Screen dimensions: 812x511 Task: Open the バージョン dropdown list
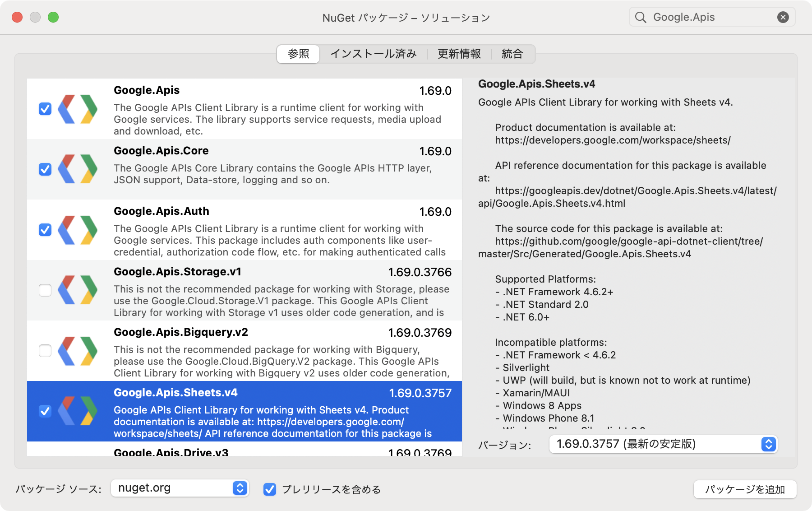pos(663,444)
